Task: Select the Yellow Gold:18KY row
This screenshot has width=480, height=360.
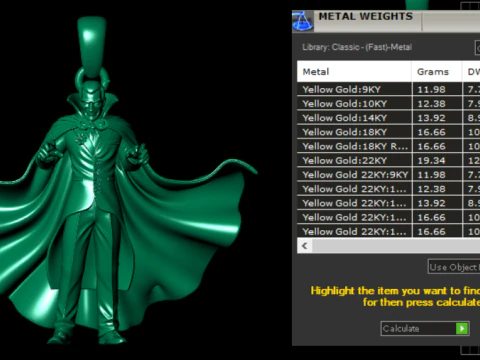Action: coord(388,132)
